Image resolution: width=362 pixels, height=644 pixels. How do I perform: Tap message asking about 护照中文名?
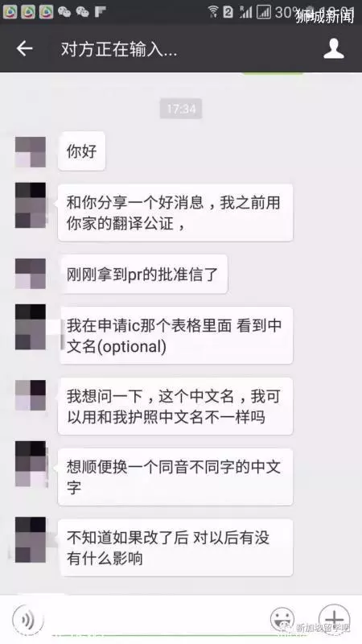point(175,407)
